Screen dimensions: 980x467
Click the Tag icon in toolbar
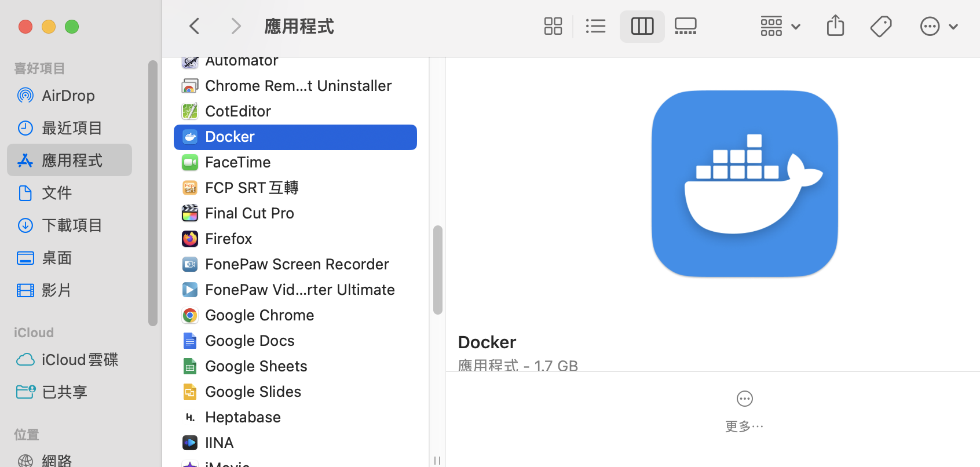pos(880,26)
